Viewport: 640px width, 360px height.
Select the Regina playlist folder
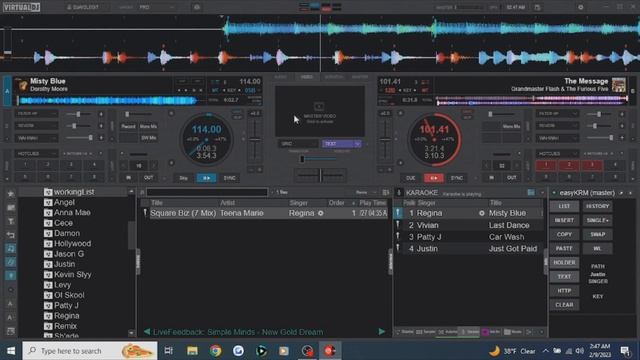tap(67, 316)
